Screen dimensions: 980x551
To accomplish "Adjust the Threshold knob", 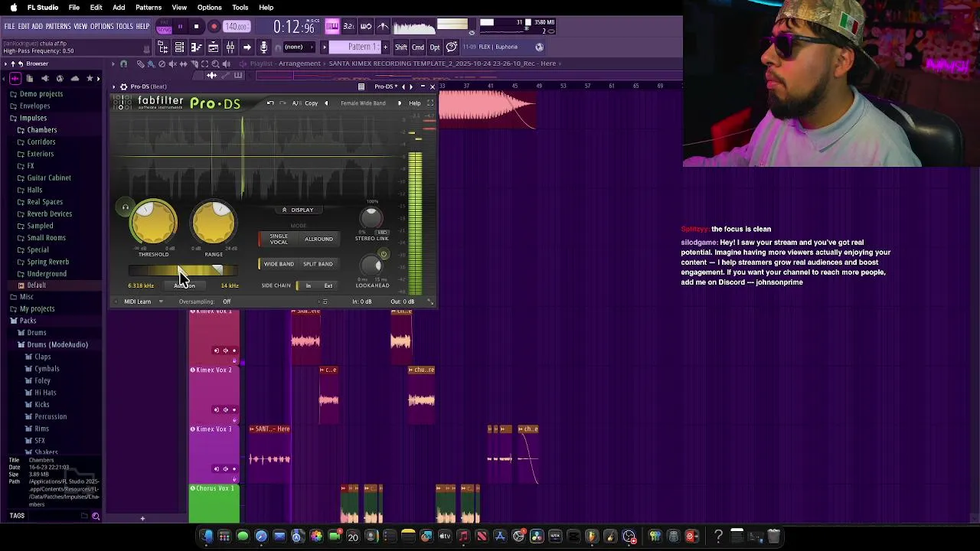I will coord(153,223).
